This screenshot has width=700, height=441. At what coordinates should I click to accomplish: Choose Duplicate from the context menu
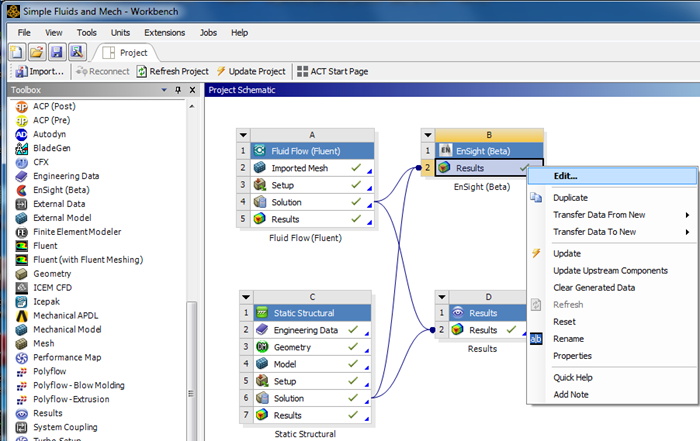point(612,198)
